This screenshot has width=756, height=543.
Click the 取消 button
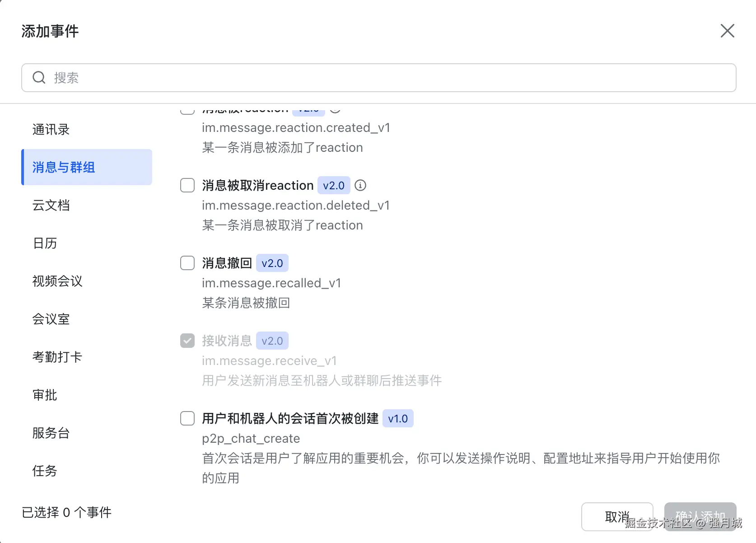[616, 517]
